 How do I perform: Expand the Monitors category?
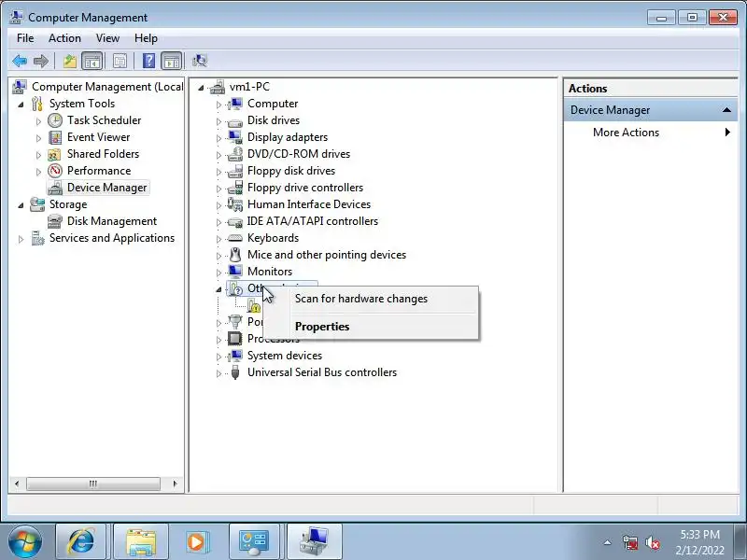coord(218,273)
